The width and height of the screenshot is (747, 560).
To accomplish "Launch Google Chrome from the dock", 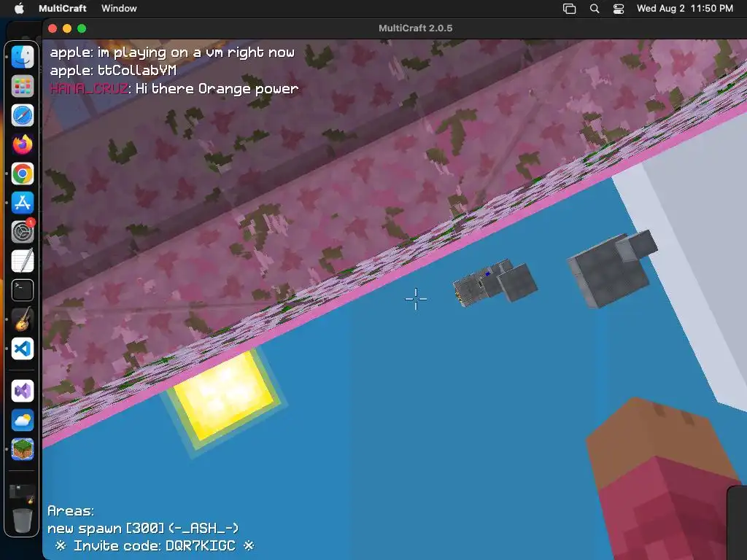I will click(x=23, y=174).
